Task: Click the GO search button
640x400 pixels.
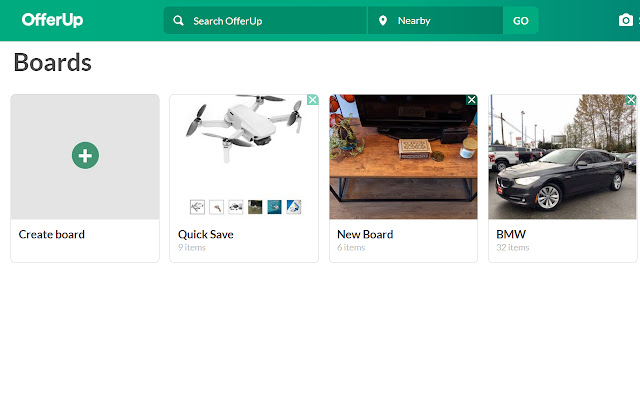Action: click(520, 20)
